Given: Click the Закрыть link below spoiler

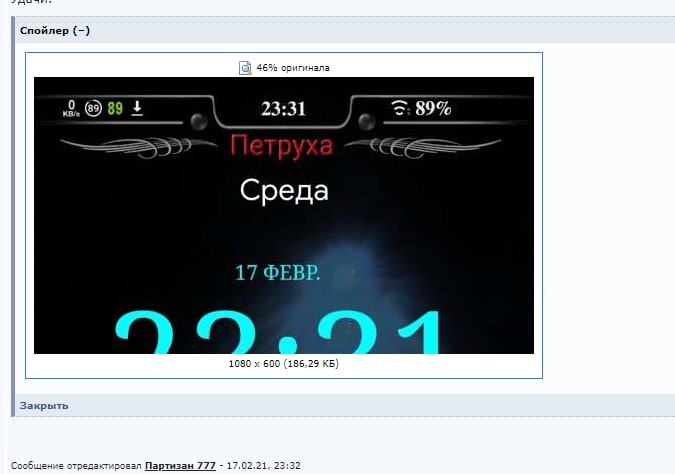Looking at the screenshot, I should coord(44,406).
